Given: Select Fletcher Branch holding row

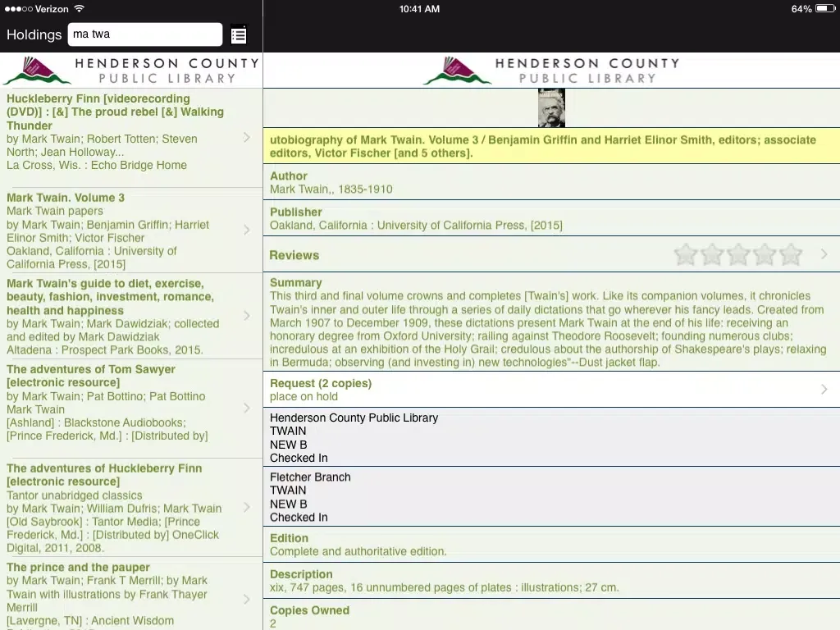Looking at the screenshot, I should tap(551, 496).
